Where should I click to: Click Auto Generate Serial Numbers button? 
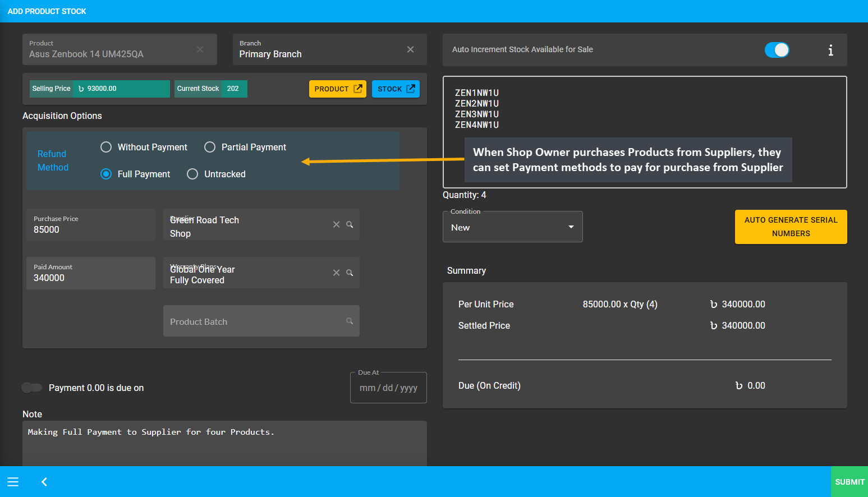point(791,227)
